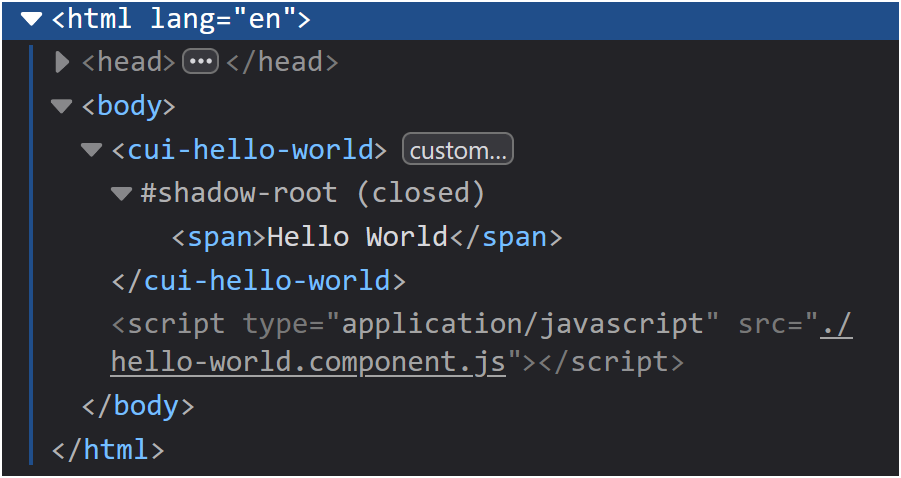The height and width of the screenshot is (478, 901).
Task: Collapse the #shadow-root (closed) node
Action: pyautogui.click(x=121, y=194)
